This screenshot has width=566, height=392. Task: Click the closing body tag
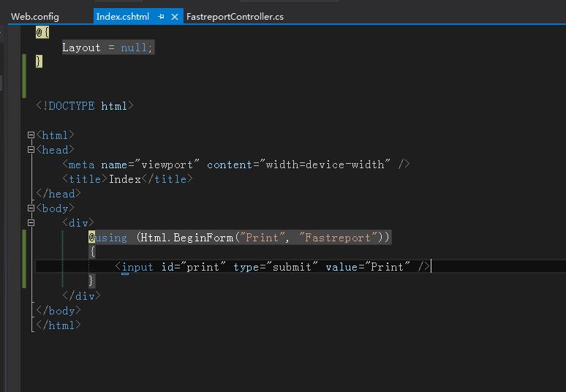tap(58, 311)
